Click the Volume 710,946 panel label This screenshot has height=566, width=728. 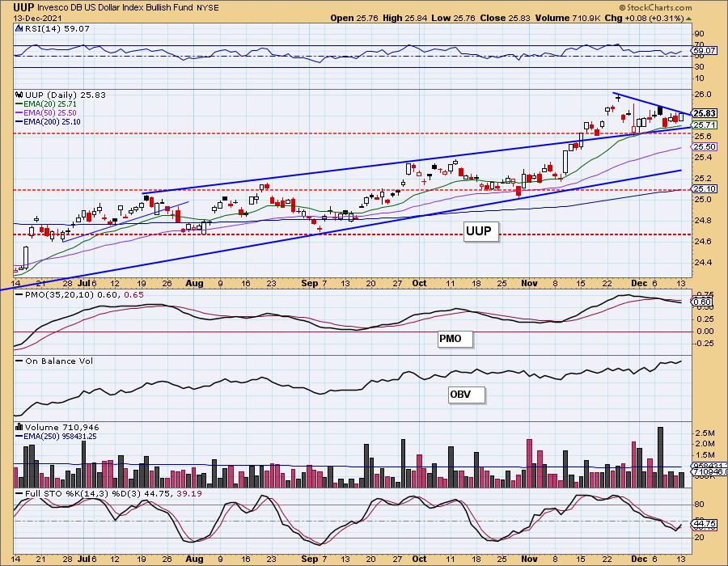coord(61,427)
